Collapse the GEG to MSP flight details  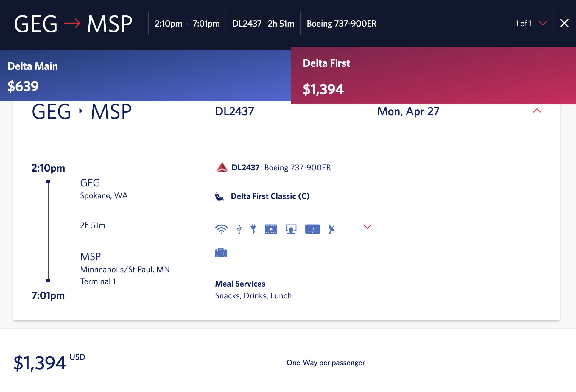click(x=537, y=111)
